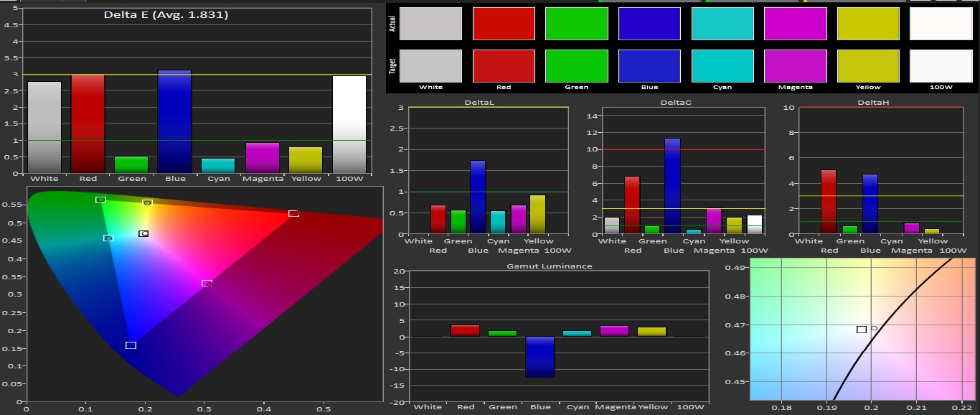Select the Target Blue color swatch
The image size is (980, 415).
pos(649,66)
